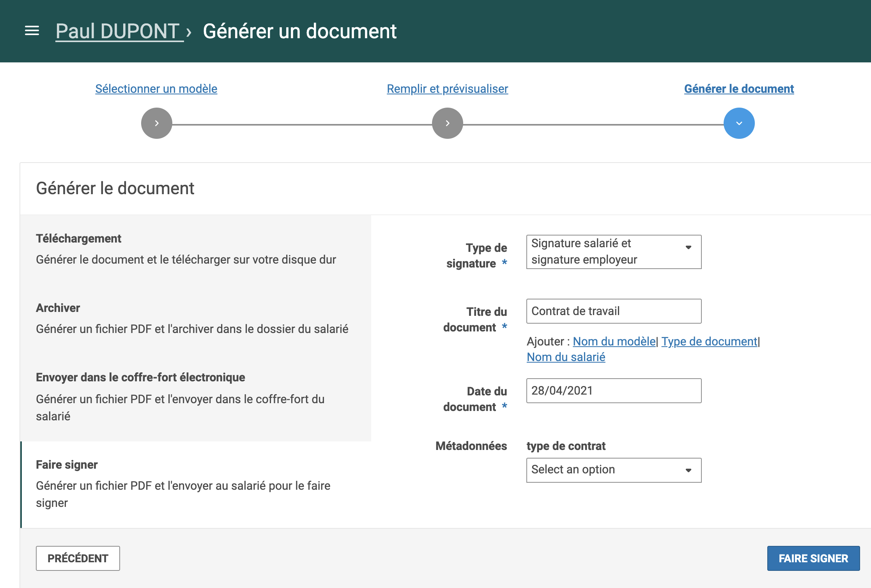This screenshot has height=588, width=871.
Task: Click the middle grey step circle icon
Action: pos(447,123)
